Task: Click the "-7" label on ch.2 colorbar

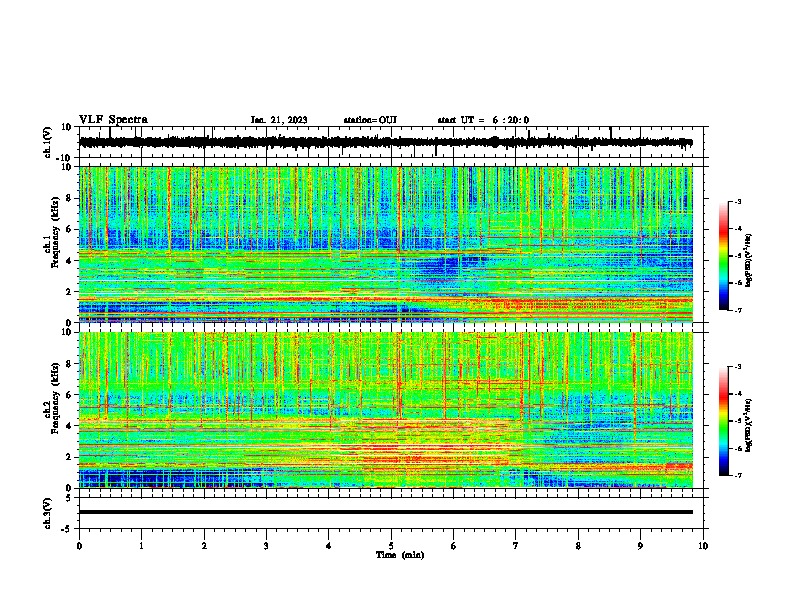Action: pos(737,475)
